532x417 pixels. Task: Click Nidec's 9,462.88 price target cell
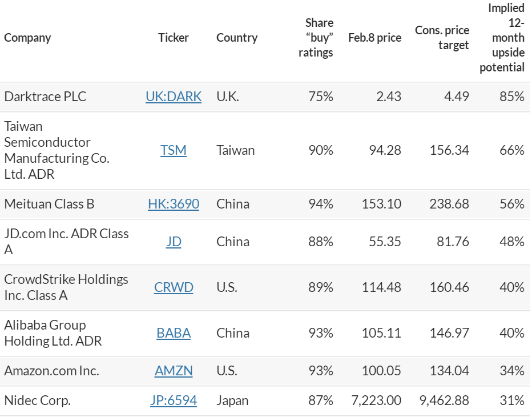444,400
